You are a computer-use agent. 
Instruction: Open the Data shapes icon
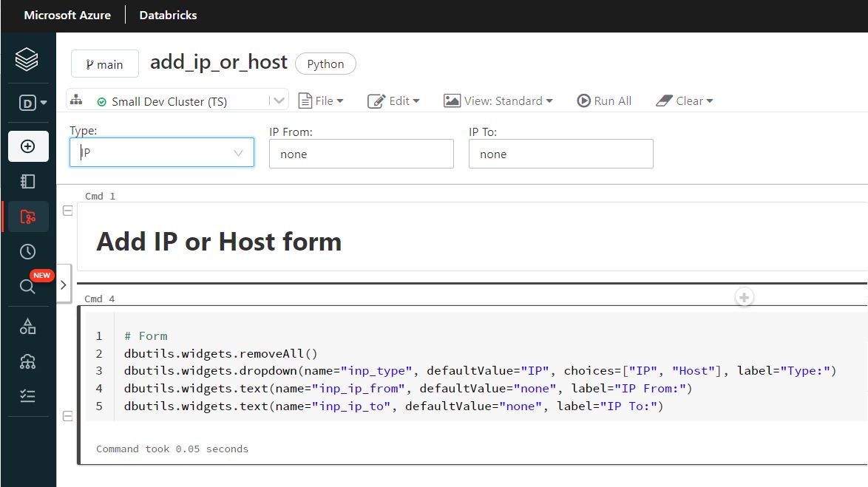(27, 327)
